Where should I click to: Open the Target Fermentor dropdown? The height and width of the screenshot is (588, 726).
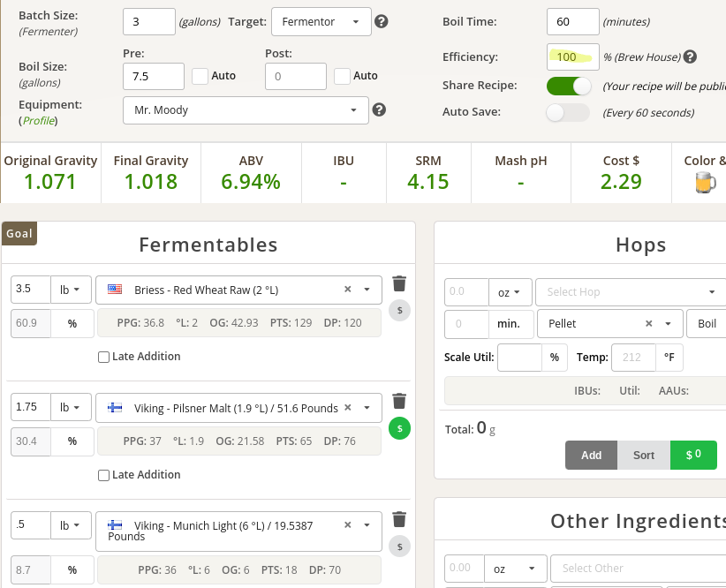pyautogui.click(x=320, y=21)
